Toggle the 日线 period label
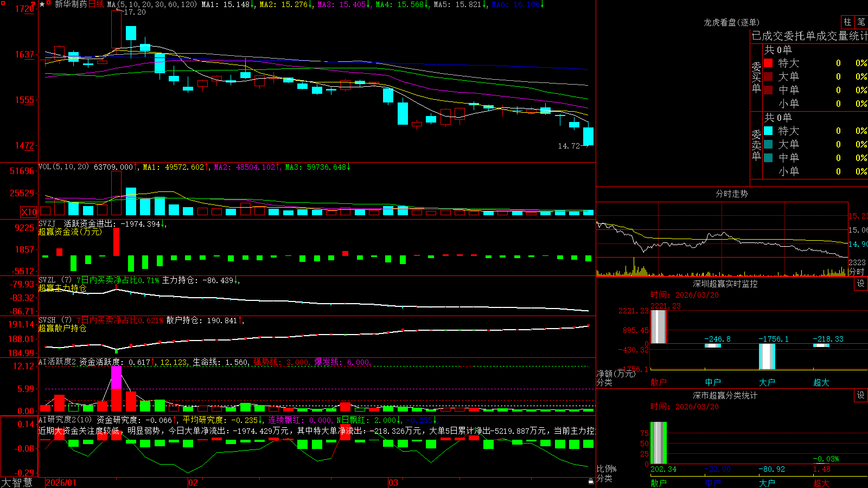Viewport: 868px width, 488px height. tap(95, 4)
